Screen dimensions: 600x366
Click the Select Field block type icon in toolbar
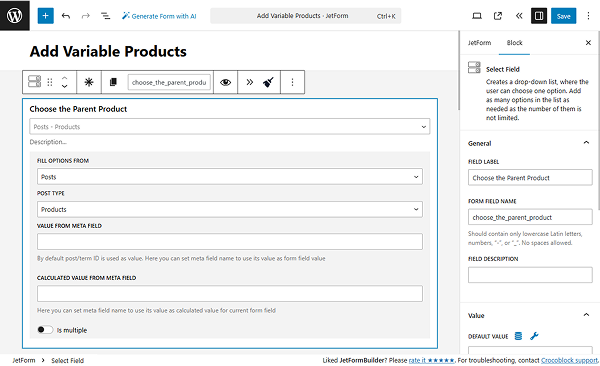point(34,82)
